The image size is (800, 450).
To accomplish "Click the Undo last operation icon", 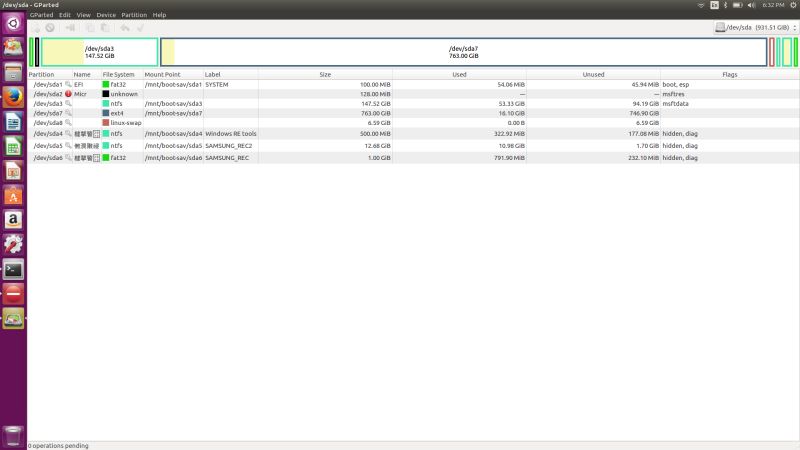I will point(125,28).
